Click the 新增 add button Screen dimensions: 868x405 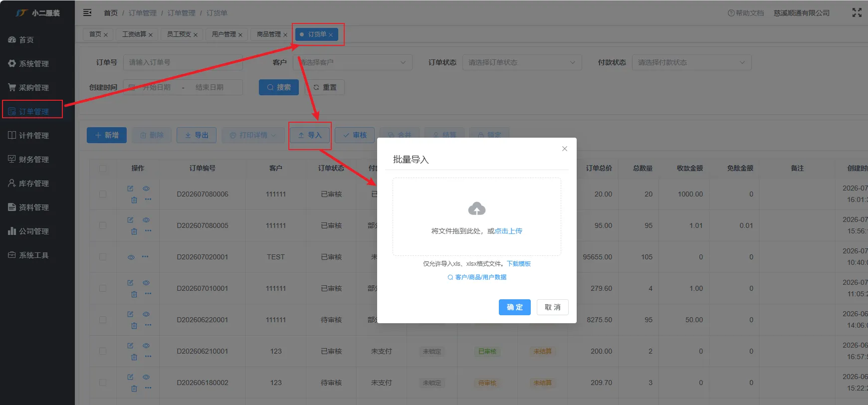pyautogui.click(x=107, y=135)
